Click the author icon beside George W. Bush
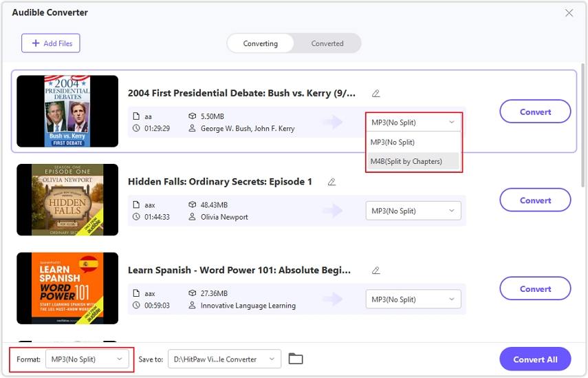Viewport: 588px width, 378px height. [192, 128]
